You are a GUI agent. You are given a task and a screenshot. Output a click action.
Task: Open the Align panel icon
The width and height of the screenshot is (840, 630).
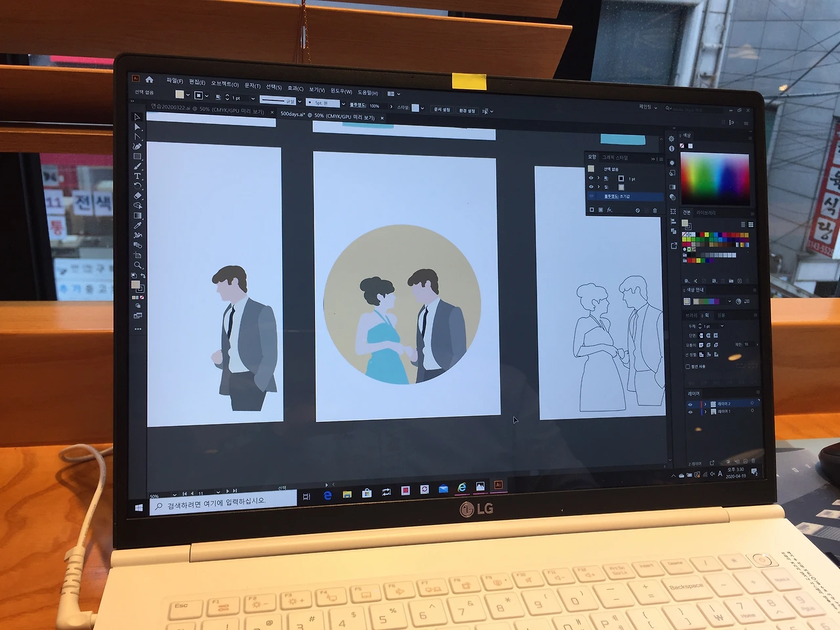(x=673, y=221)
